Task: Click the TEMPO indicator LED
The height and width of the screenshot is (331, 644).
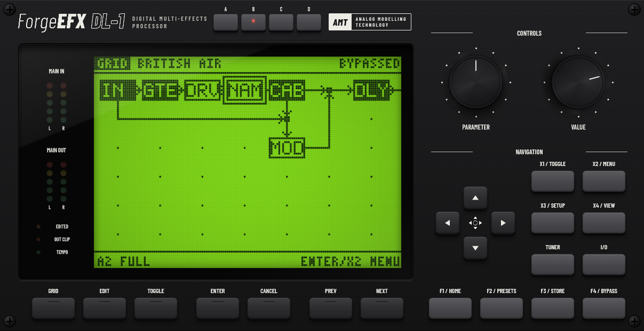Action: pos(38,253)
